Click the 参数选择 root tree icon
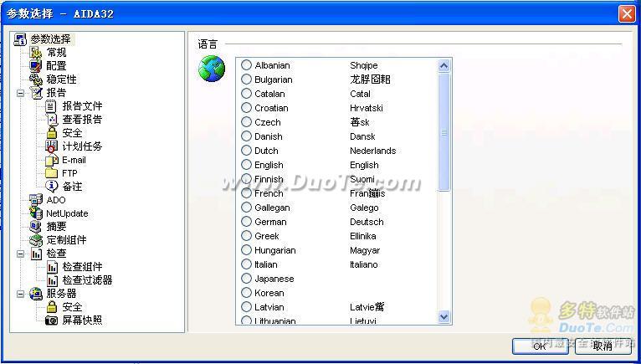 point(20,39)
